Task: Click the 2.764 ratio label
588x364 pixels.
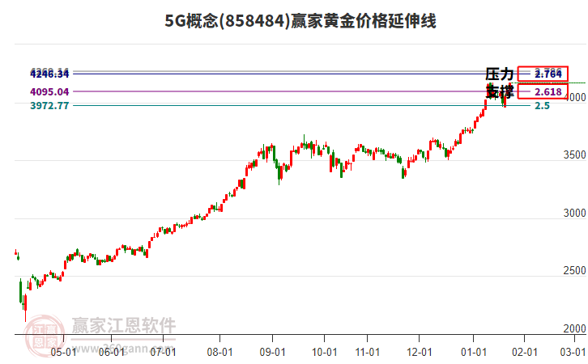Action: (x=548, y=74)
